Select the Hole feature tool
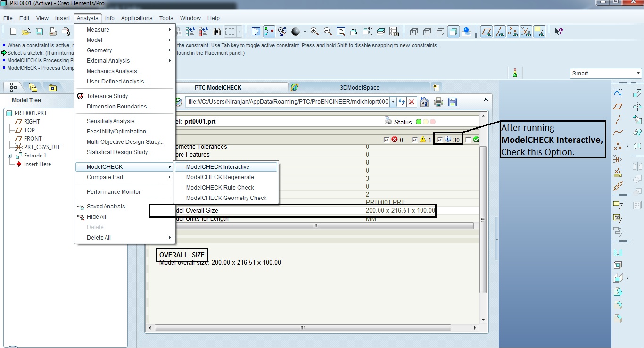 [x=618, y=252]
